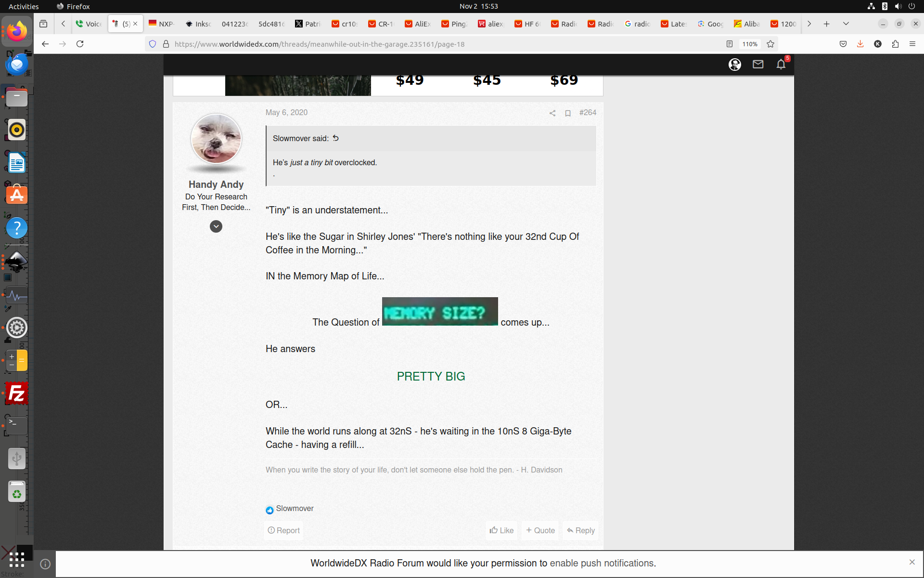Toggle Firefox reader view
The image size is (924, 578).
pos(729,44)
